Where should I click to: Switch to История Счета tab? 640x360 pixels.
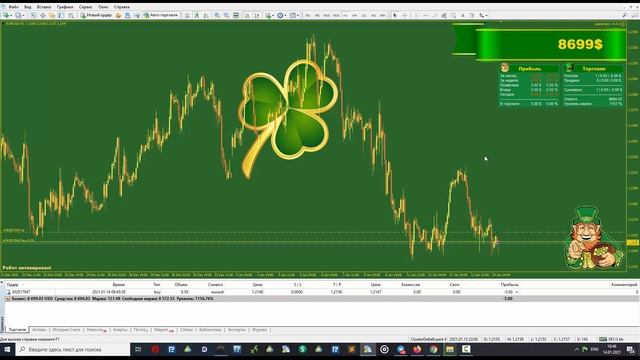(67, 329)
